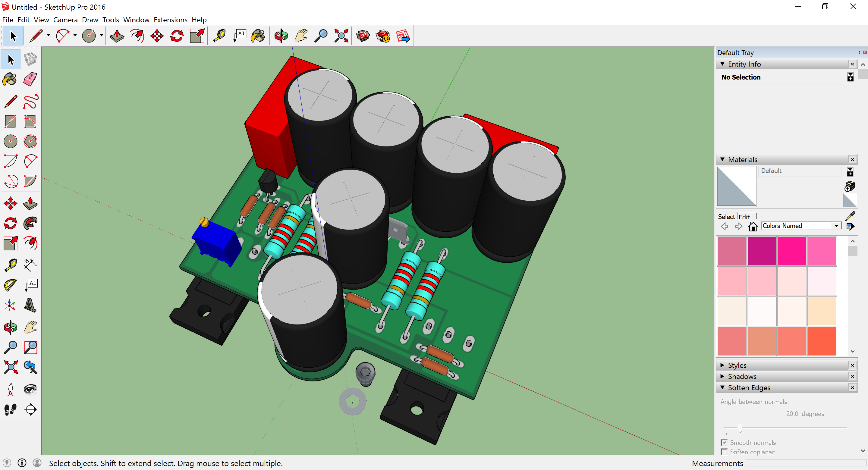Go to the materials library home

click(x=753, y=226)
